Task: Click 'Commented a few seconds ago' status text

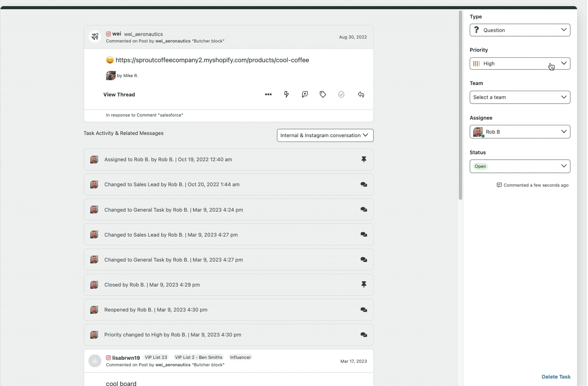Action: point(536,185)
